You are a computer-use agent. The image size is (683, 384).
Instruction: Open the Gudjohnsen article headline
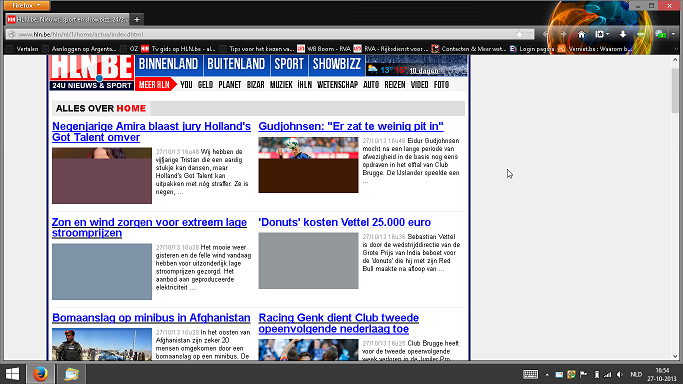[351, 126]
